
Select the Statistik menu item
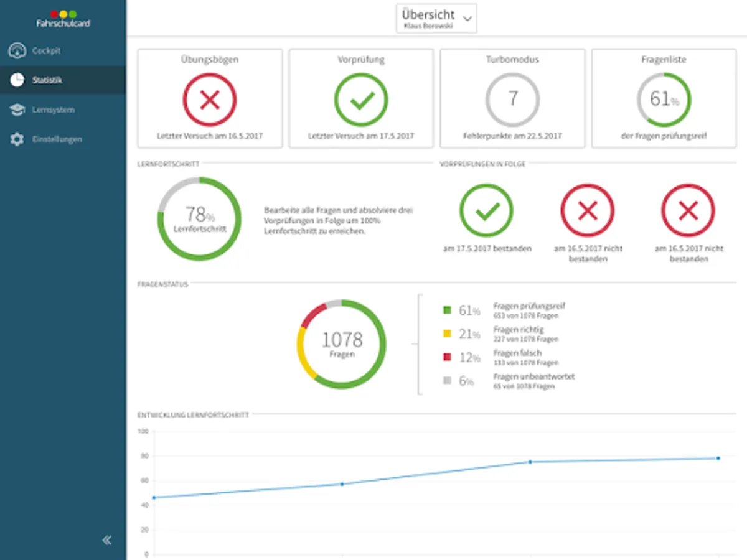[x=63, y=80]
